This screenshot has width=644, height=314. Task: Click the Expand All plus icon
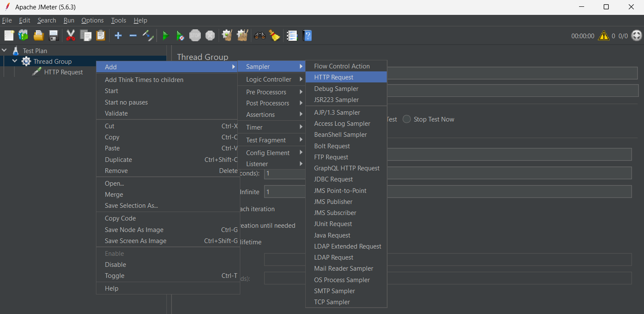[118, 36]
